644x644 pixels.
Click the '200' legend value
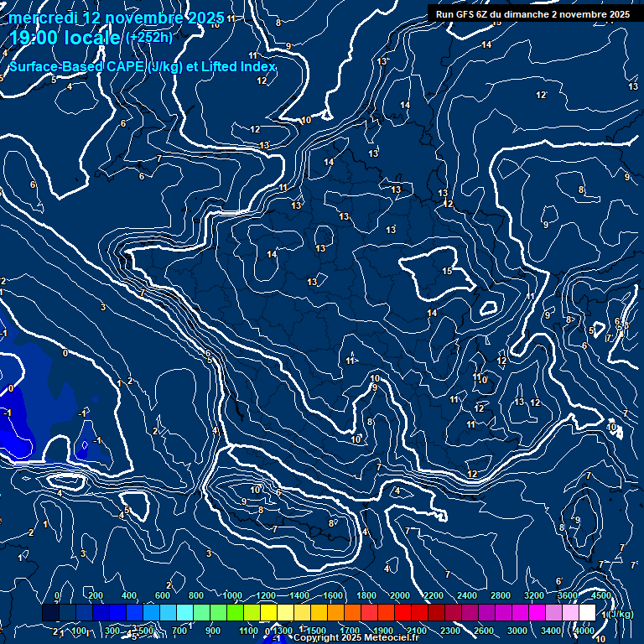coord(96,595)
